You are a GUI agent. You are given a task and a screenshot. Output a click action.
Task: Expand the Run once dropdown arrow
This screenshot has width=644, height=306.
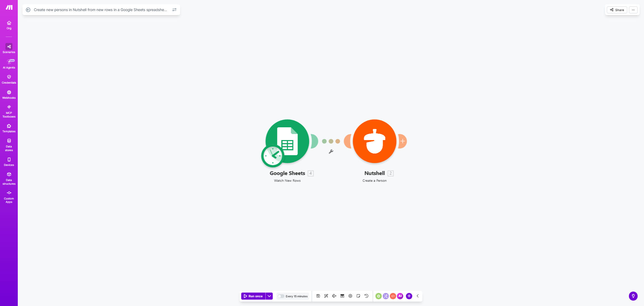click(269, 296)
